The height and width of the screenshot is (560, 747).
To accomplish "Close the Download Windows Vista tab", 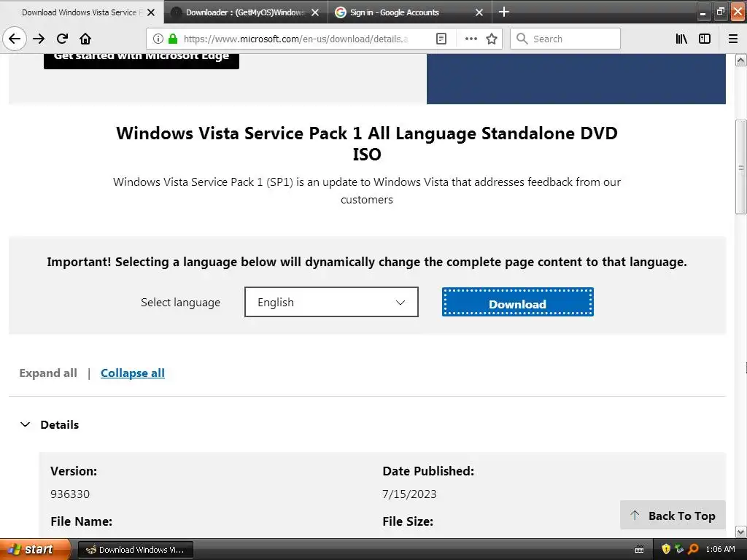I will tap(150, 12).
